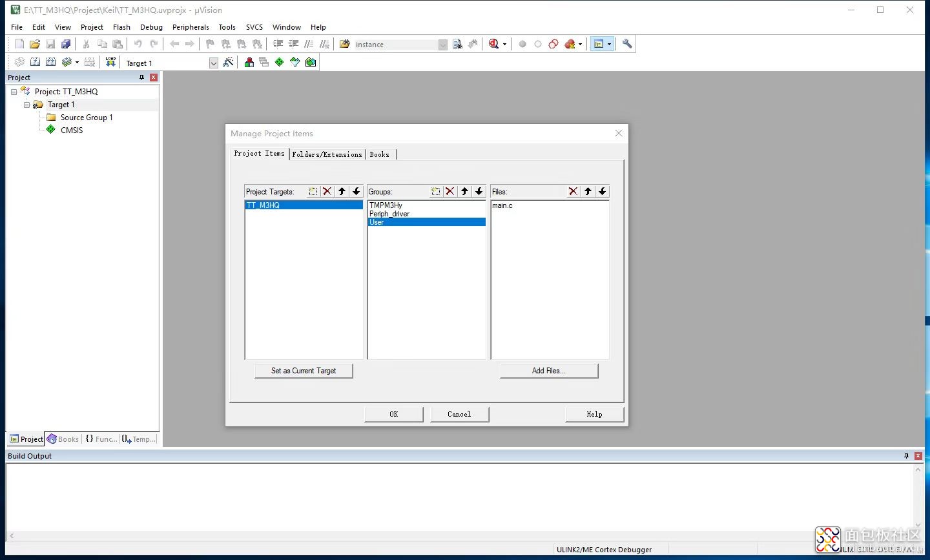Open the Debug menu
Screen dimensions: 930x560
pos(151,27)
